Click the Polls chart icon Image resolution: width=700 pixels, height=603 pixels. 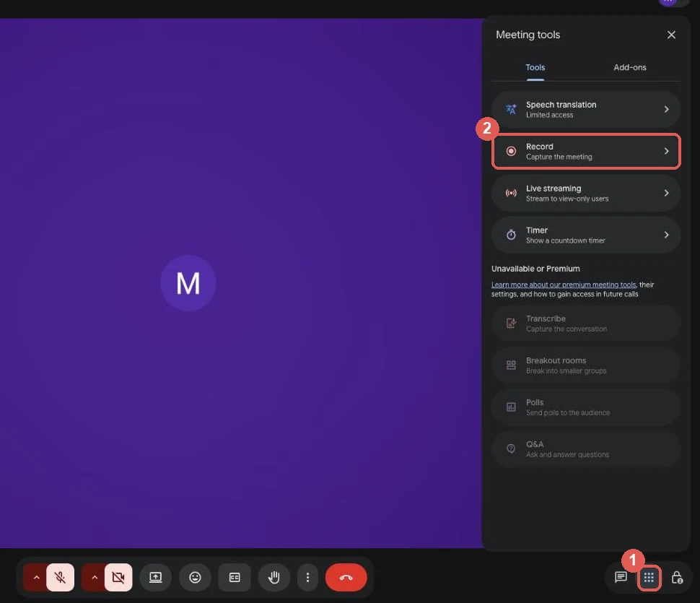point(511,407)
